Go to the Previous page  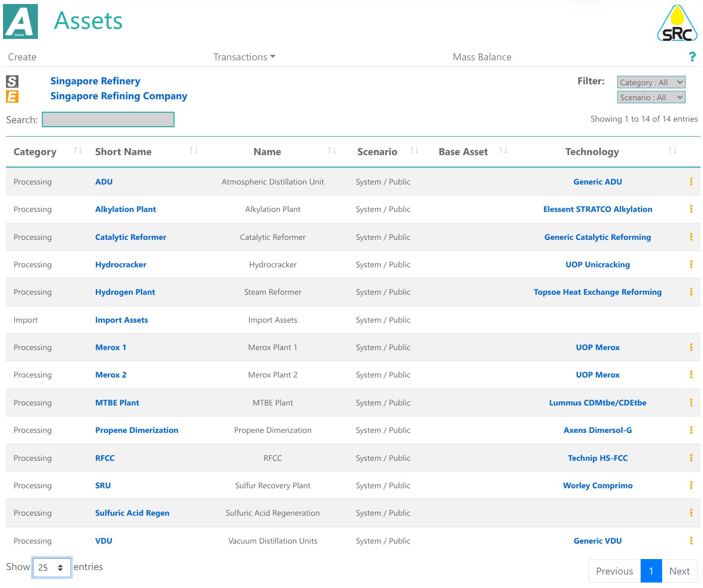coord(614,571)
